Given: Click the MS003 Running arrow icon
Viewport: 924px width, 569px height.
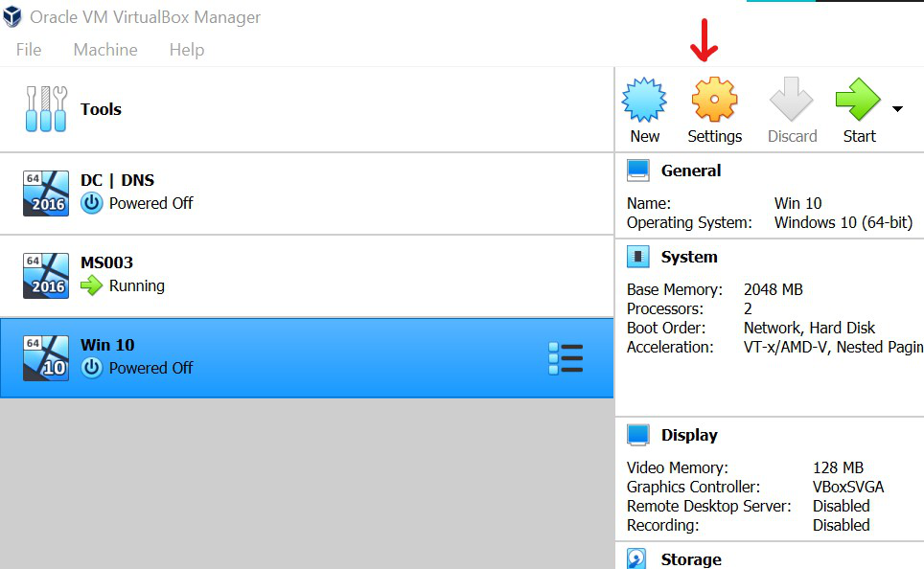Looking at the screenshot, I should 91,285.
